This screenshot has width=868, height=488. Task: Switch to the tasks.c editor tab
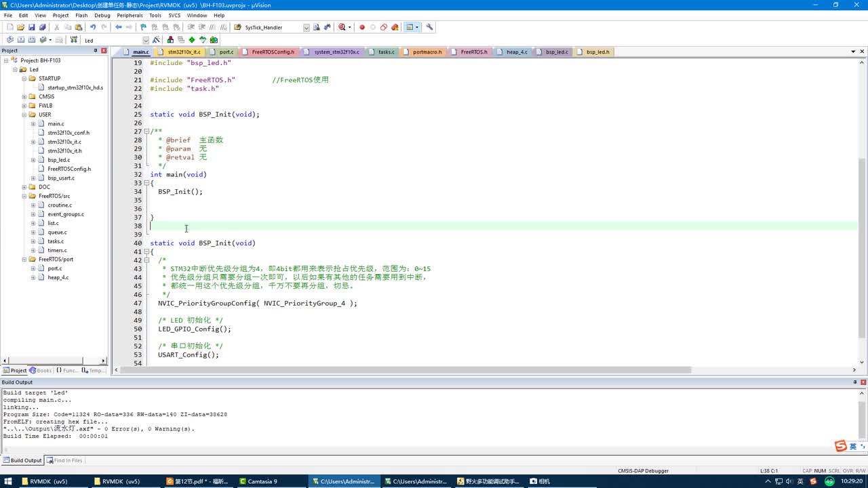[x=382, y=52]
